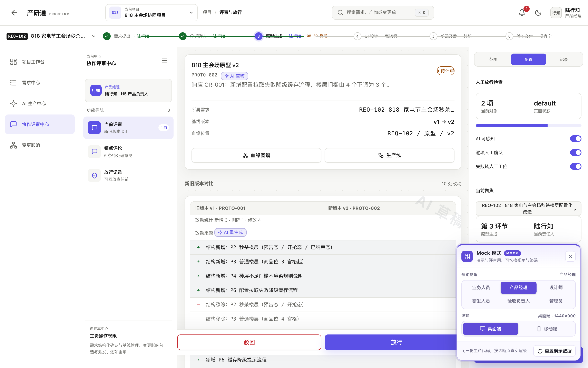Open 协作评审中心 in left sidebar
This screenshot has height=368, width=588.
coord(40,124)
